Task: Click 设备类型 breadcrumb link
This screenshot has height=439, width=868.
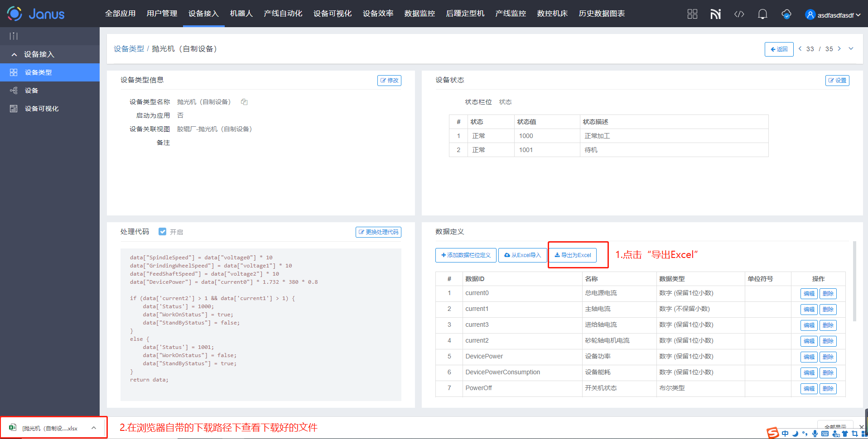Action: tap(129, 48)
